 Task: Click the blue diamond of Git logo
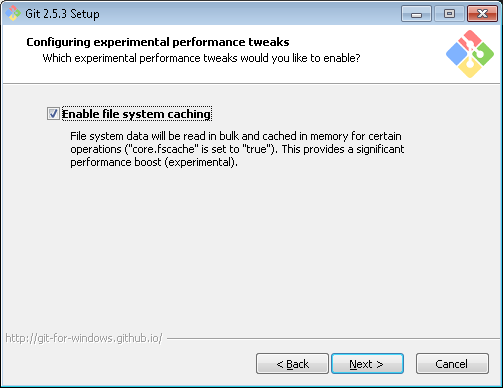[456, 54]
